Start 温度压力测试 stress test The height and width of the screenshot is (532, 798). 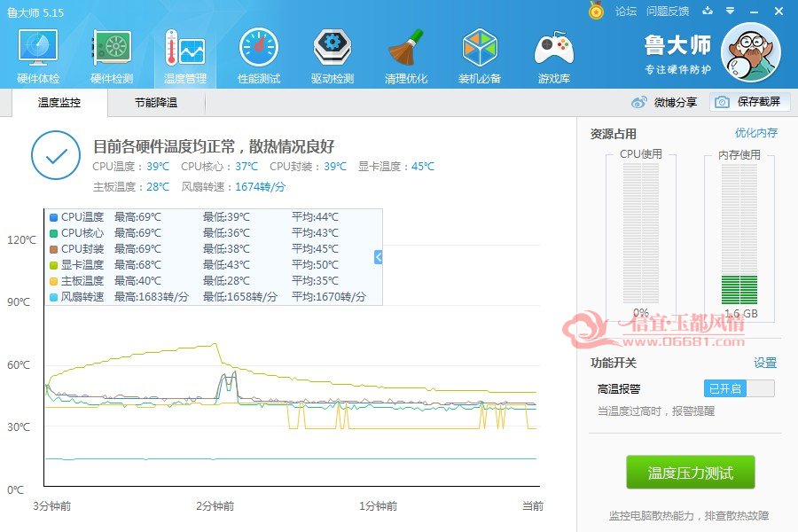[690, 473]
